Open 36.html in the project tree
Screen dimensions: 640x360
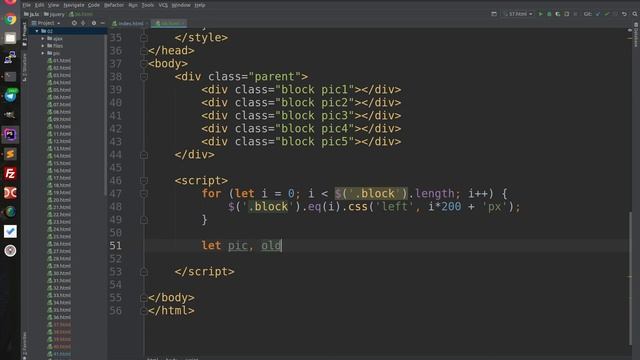[x=59, y=317]
